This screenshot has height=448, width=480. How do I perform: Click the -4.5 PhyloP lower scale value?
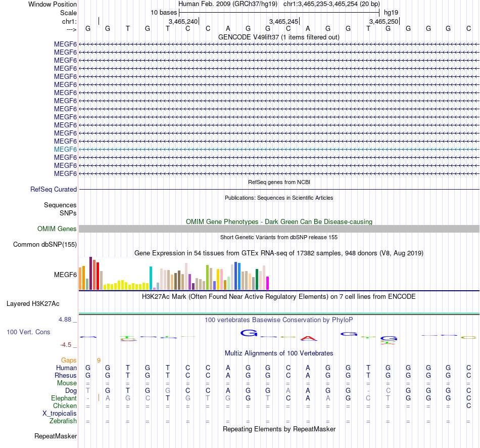click(x=66, y=345)
